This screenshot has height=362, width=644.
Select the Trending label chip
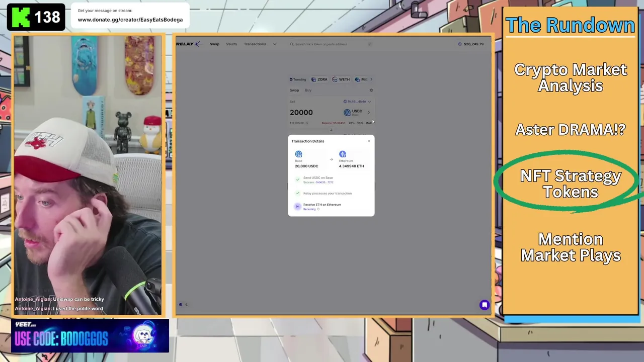point(298,79)
